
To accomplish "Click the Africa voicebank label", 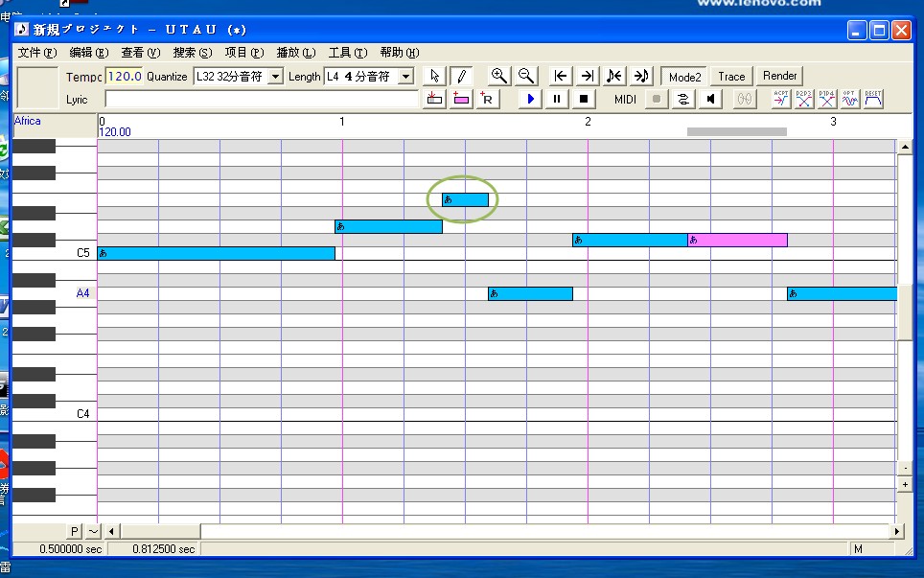I will click(x=27, y=121).
